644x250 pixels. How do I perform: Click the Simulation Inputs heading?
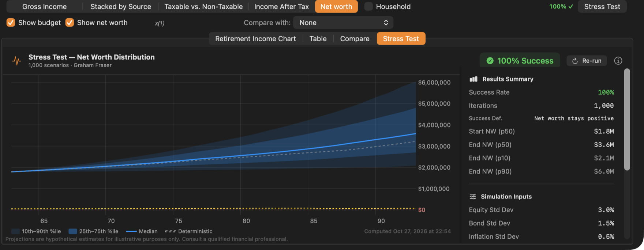506,197
